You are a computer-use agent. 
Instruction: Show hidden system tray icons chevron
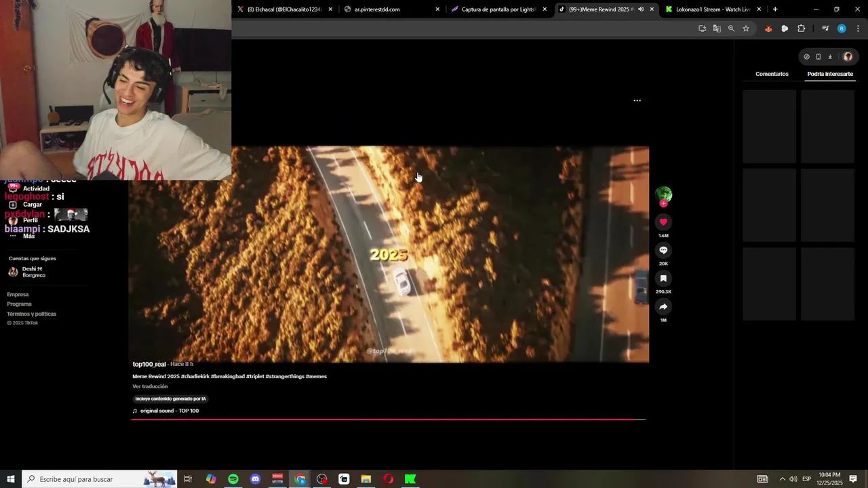[782, 479]
